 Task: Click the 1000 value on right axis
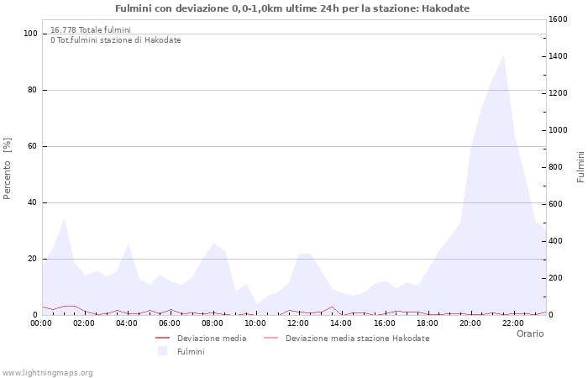click(558, 130)
